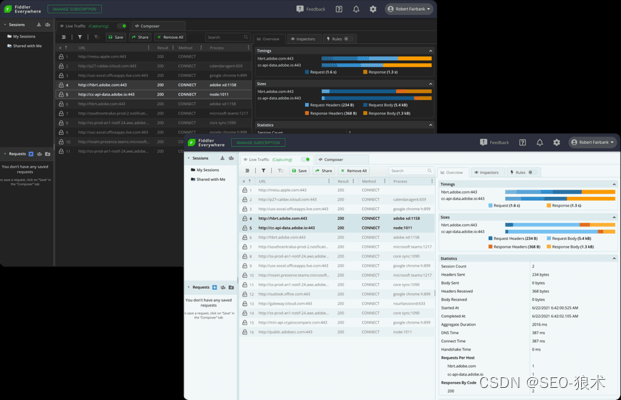Open Robert Fairbank account dropdown in dark window
This screenshot has width=621, height=400.
click(409, 9)
